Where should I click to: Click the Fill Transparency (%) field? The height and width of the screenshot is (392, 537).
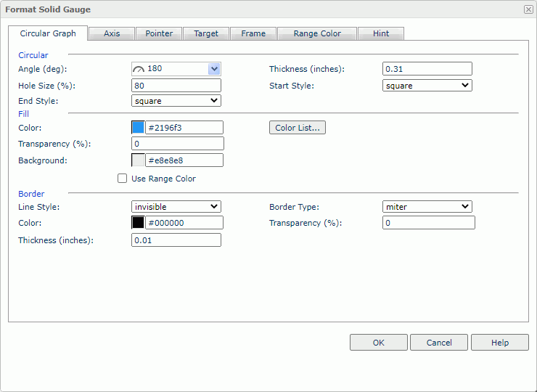(177, 144)
